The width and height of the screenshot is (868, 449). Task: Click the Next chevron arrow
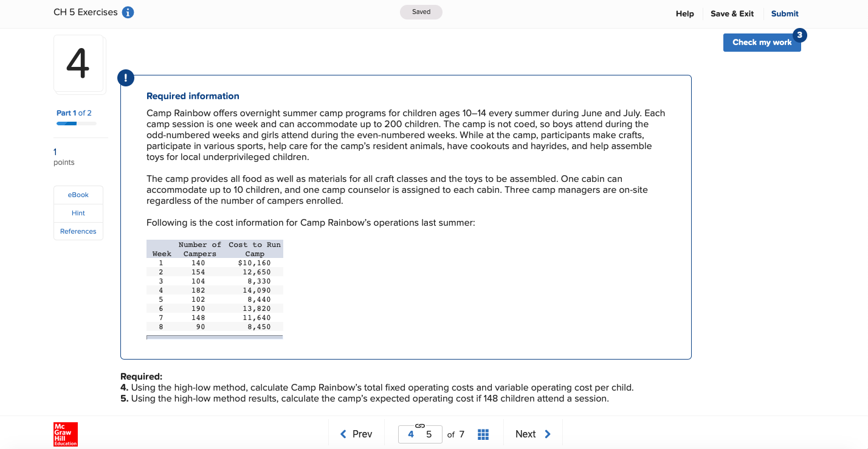point(546,434)
